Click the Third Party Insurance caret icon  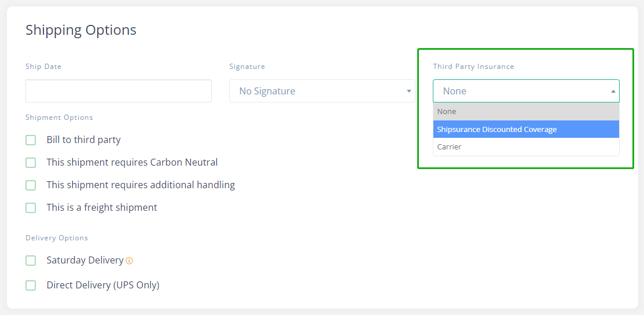[x=613, y=91]
